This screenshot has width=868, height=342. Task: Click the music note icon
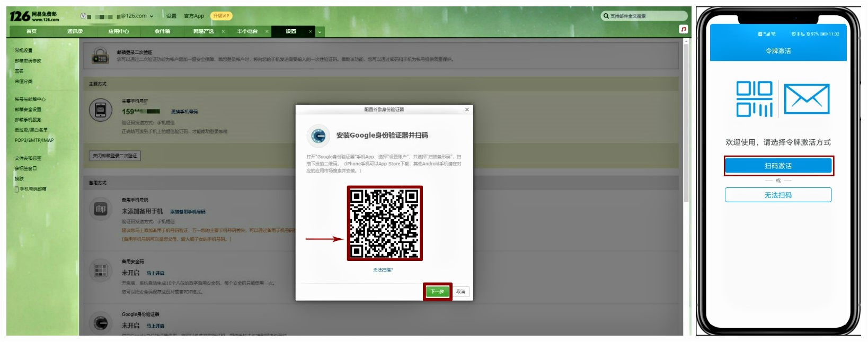(684, 29)
